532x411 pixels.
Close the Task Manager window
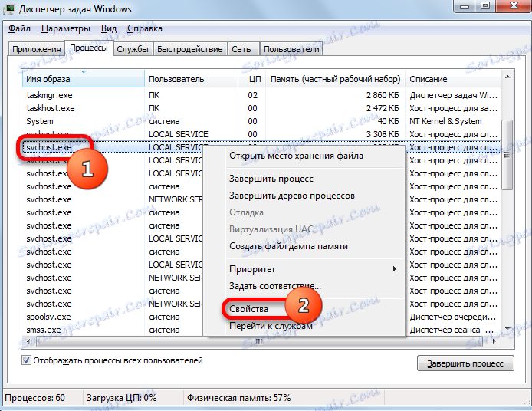pos(514,6)
